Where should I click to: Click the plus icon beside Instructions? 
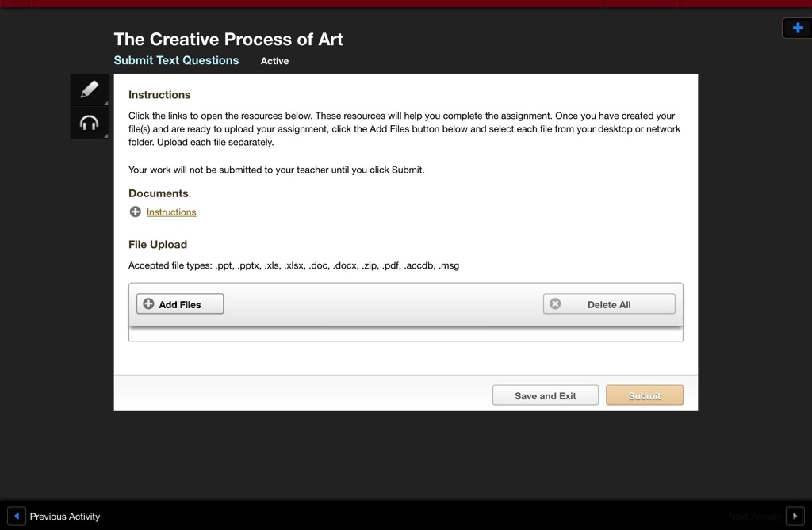(135, 212)
